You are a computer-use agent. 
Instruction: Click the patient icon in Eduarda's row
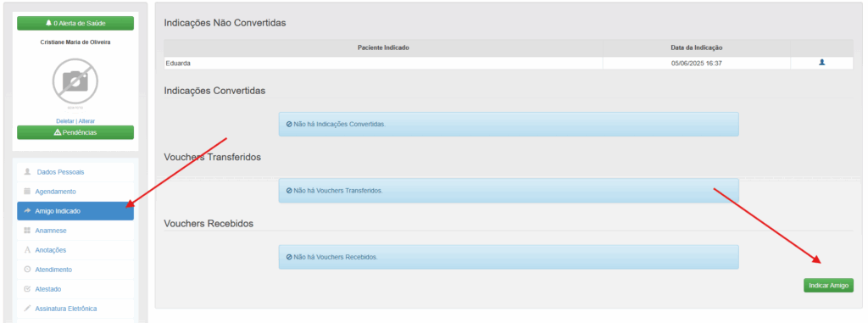(x=821, y=64)
